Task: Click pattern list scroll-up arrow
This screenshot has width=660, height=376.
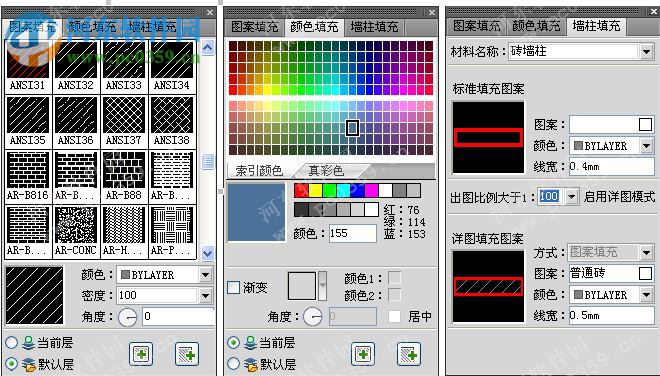Action: click(208, 48)
